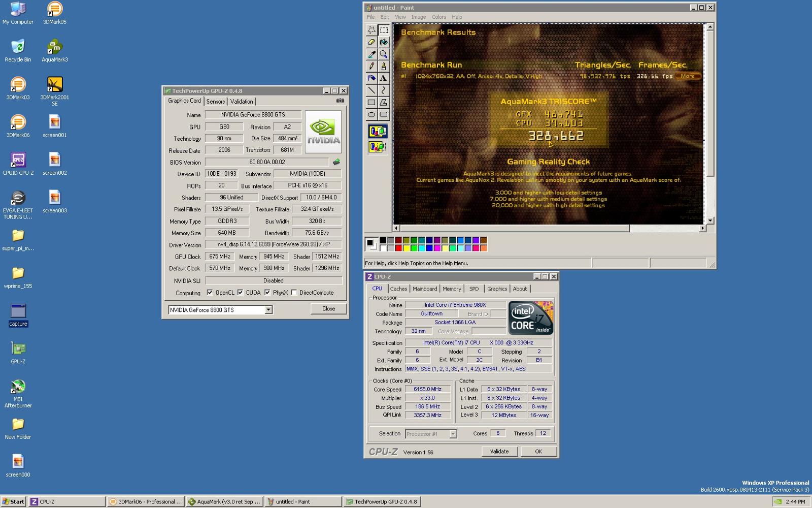Pick the yellow color swatch in Paint
Screen dimensions: 812x508
coord(407,248)
